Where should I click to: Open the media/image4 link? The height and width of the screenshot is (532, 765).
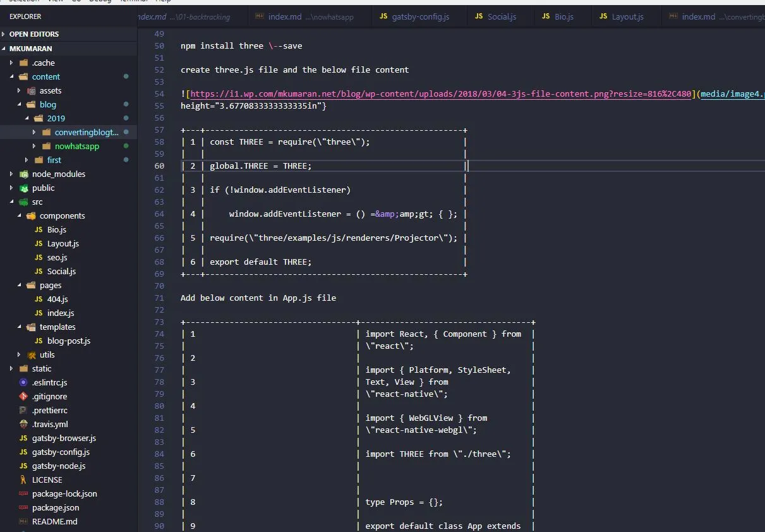tap(733, 94)
